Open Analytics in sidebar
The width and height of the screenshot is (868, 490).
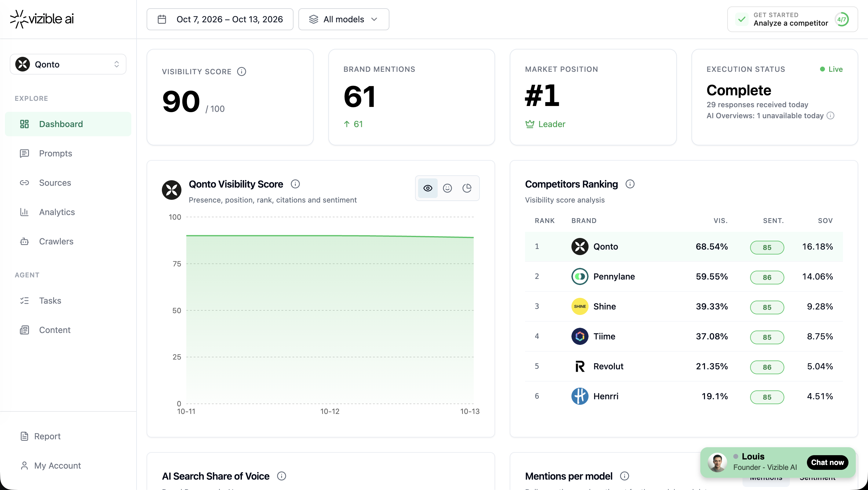tap(68, 212)
